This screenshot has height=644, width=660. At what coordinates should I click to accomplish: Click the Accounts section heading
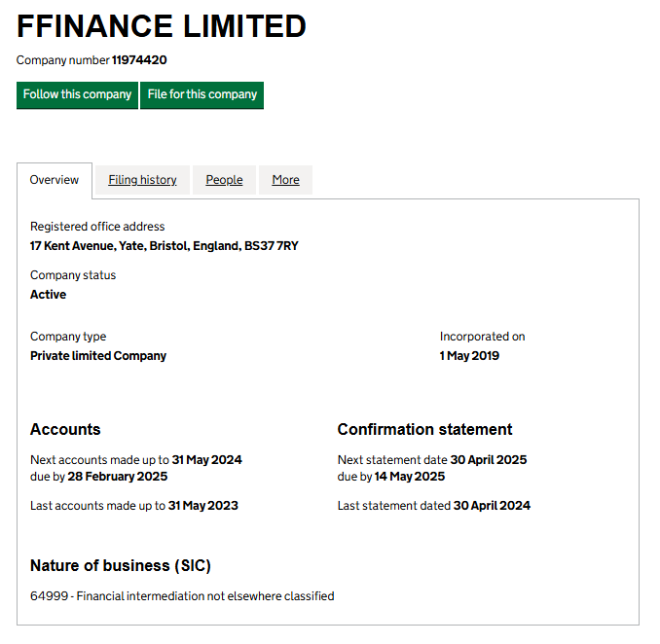coord(65,430)
